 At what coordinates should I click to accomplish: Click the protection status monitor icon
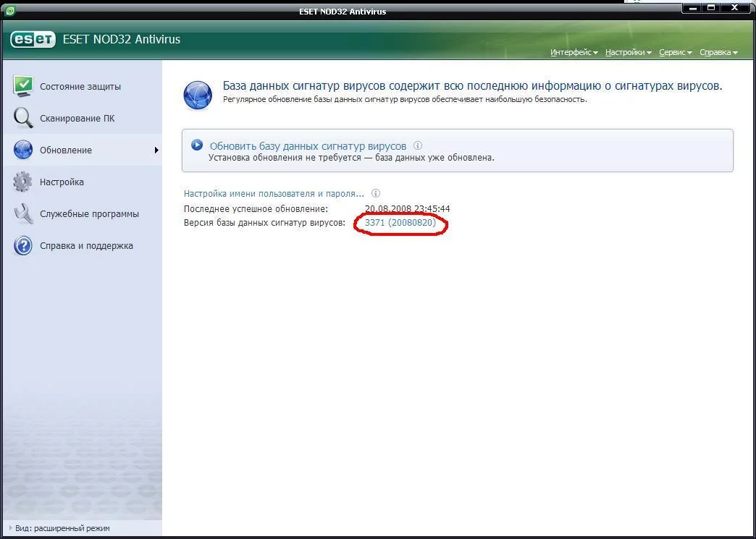[x=22, y=87]
